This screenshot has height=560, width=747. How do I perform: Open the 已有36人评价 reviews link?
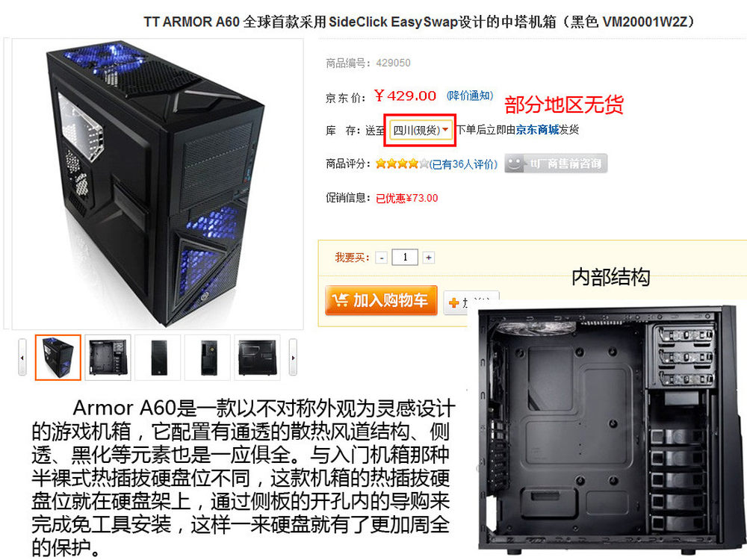(x=464, y=164)
